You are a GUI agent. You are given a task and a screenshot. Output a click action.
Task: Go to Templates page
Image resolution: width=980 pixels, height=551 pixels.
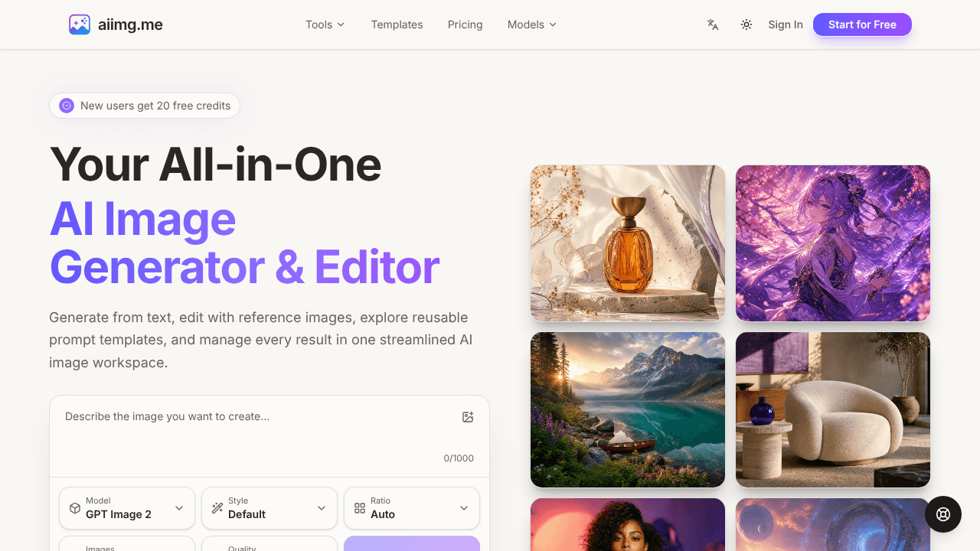pyautogui.click(x=397, y=24)
